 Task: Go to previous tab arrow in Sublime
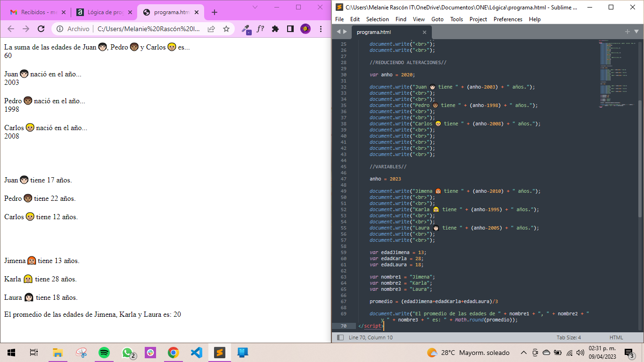[339, 32]
